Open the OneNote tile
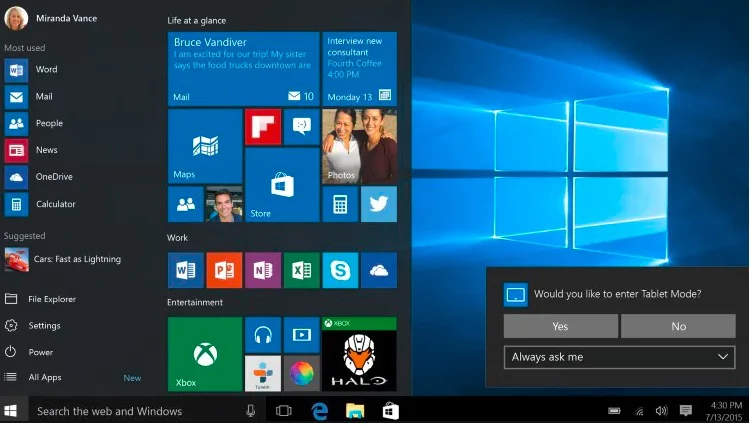755x428 pixels. point(262,270)
